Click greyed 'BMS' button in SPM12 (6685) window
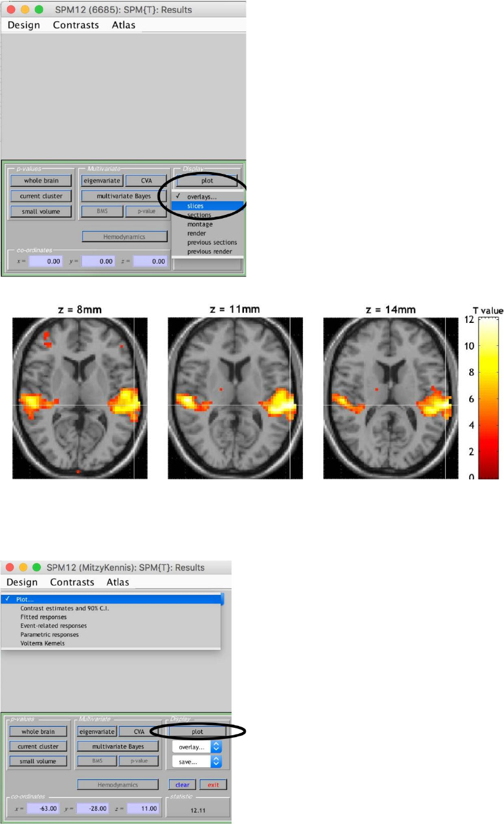The height and width of the screenshot is (824, 504). click(x=102, y=212)
